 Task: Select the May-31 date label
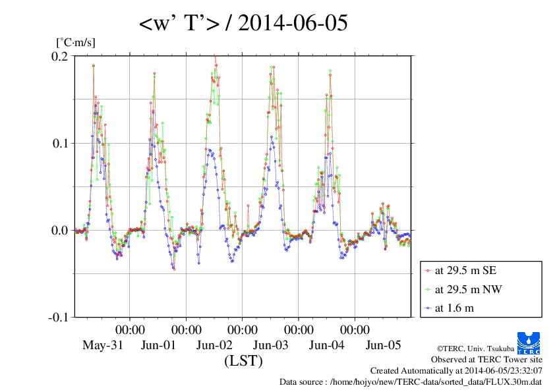tap(102, 345)
